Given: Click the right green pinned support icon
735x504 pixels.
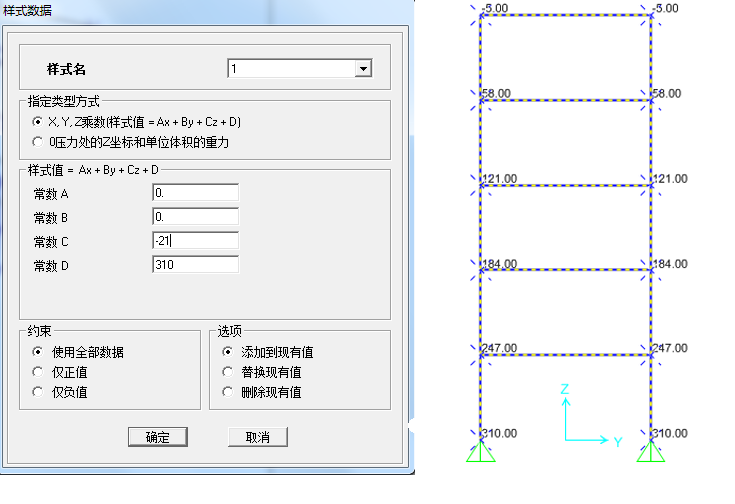Looking at the screenshot, I should (652, 452).
